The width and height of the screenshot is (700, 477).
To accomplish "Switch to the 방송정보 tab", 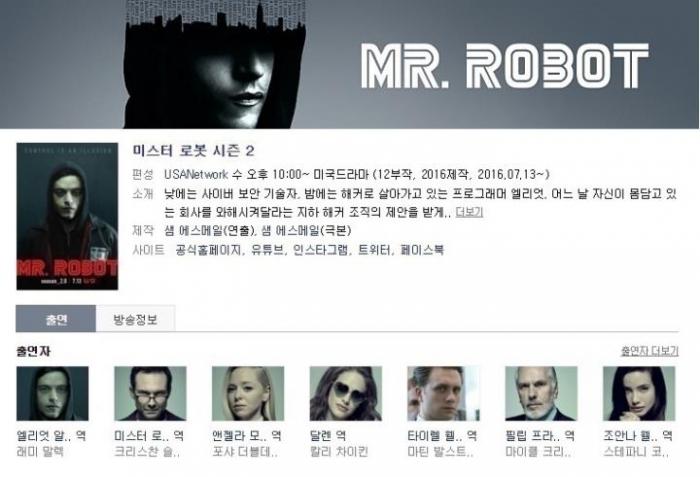I will tap(135, 319).
